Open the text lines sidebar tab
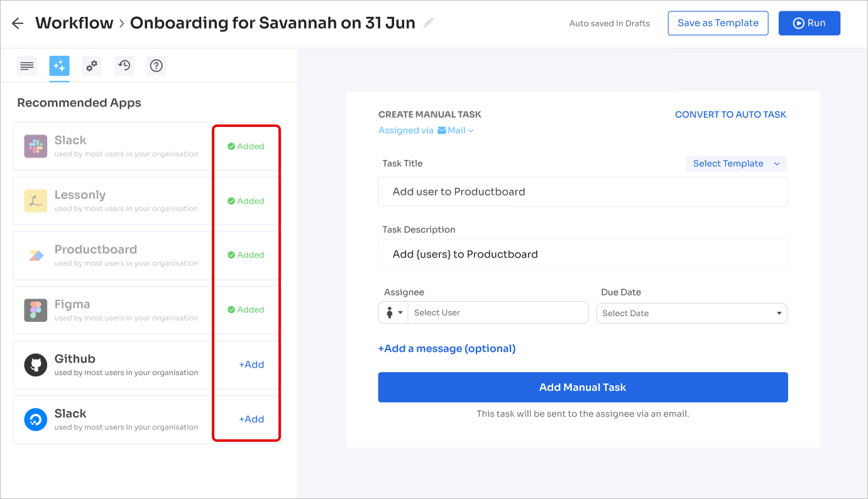 point(27,65)
